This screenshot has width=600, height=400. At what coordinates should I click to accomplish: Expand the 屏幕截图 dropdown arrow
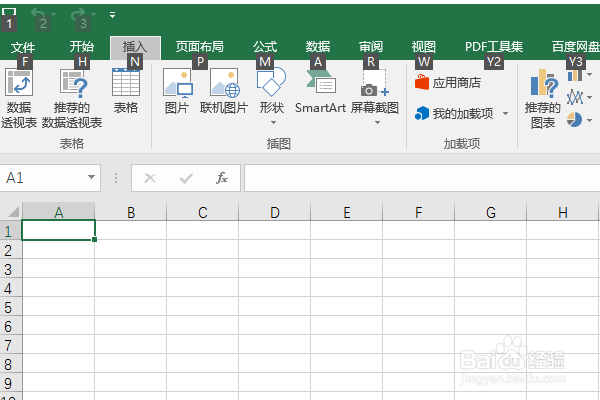pos(377,122)
